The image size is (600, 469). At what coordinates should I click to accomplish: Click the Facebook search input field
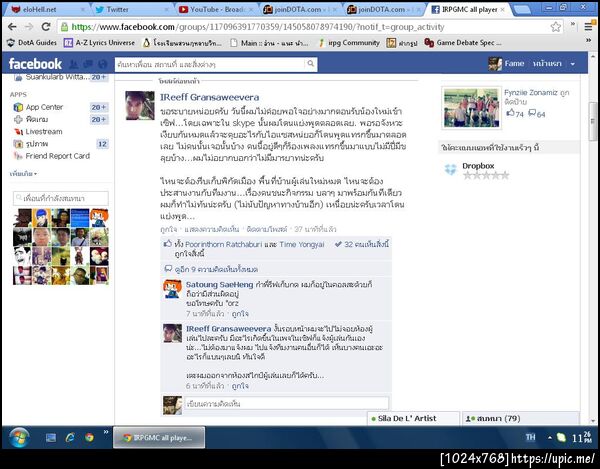210,64
